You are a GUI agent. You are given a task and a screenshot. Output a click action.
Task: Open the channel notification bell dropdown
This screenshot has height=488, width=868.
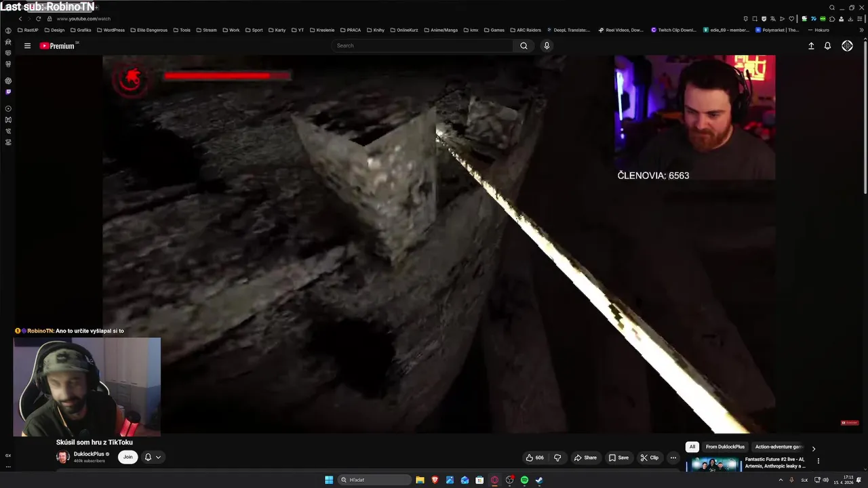[153, 457]
